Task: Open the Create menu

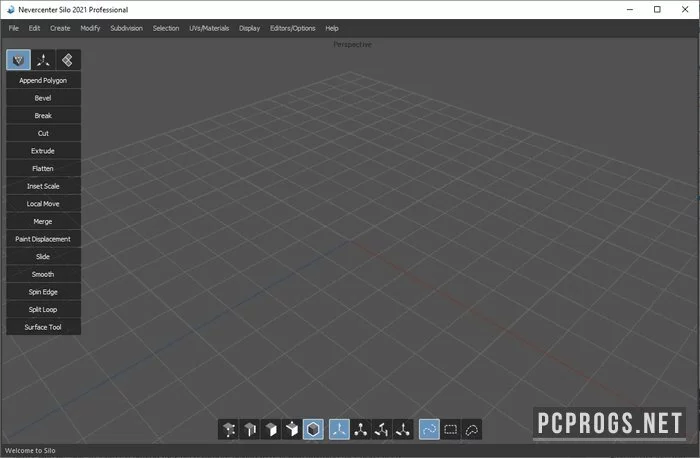Action: click(60, 28)
